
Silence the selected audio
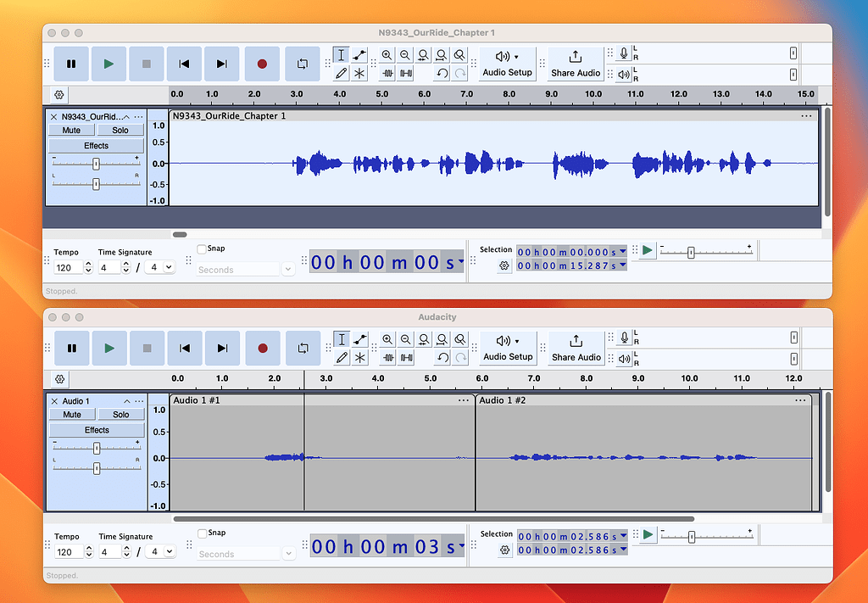click(x=406, y=74)
